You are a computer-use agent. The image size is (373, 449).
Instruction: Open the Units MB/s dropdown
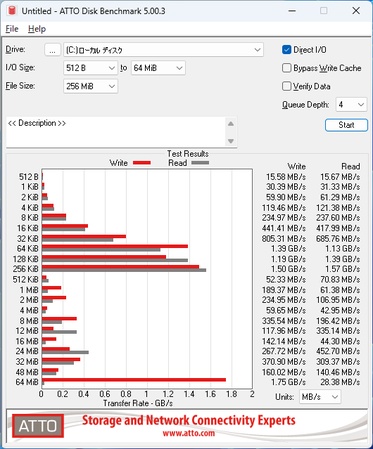point(319,397)
